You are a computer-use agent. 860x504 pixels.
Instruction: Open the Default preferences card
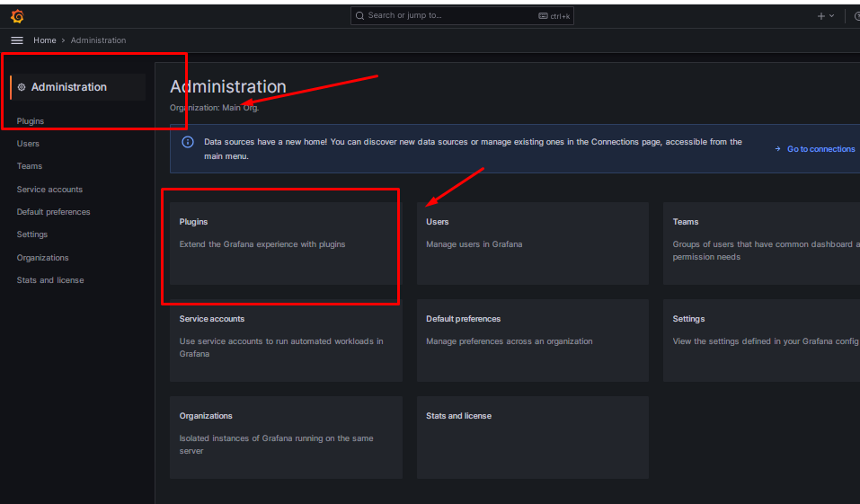click(x=533, y=340)
